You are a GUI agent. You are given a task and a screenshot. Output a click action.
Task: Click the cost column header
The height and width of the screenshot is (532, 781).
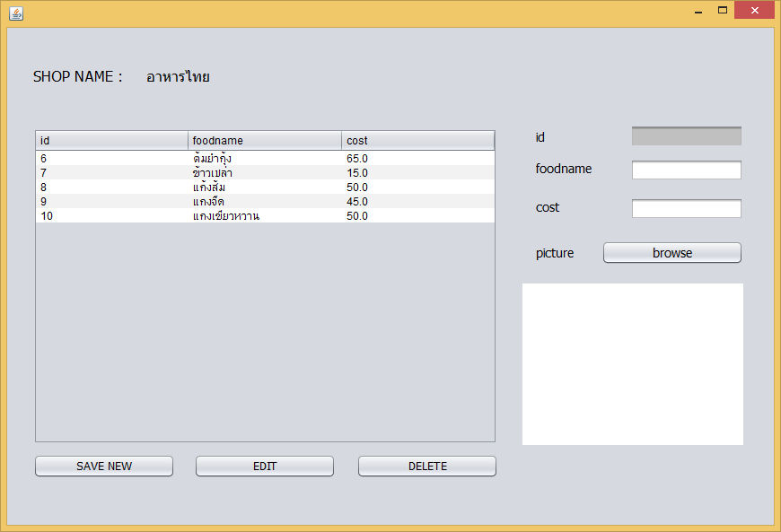[x=417, y=141]
